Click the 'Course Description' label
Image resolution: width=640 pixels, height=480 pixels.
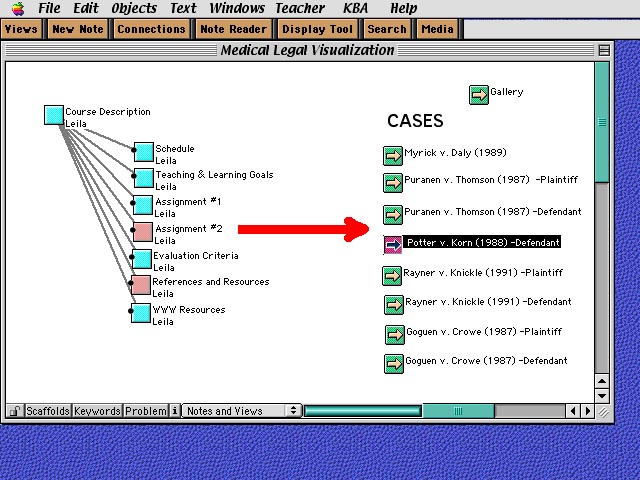point(108,112)
